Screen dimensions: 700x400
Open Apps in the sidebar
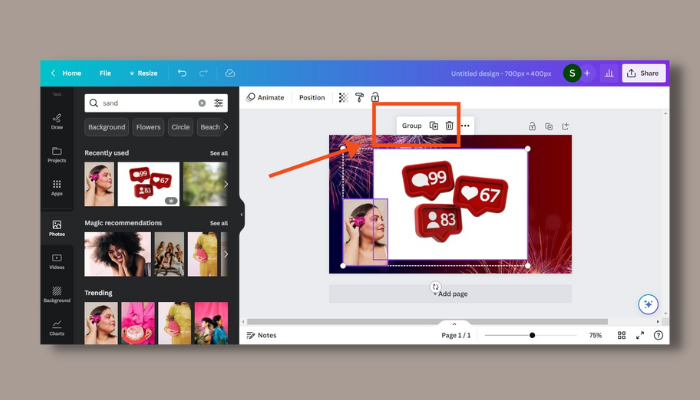pyautogui.click(x=57, y=188)
